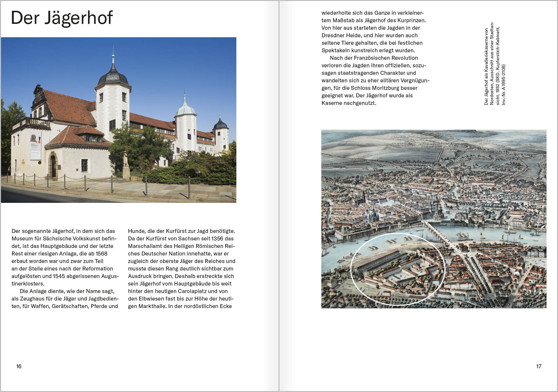
Task: Open the historical Dresden city view illustration
Action: tap(433, 219)
